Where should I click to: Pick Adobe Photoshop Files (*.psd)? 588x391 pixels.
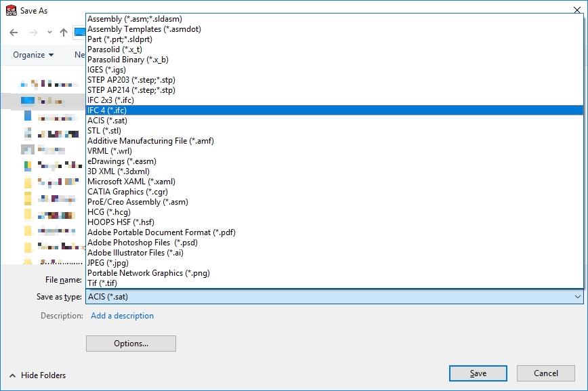point(335,243)
